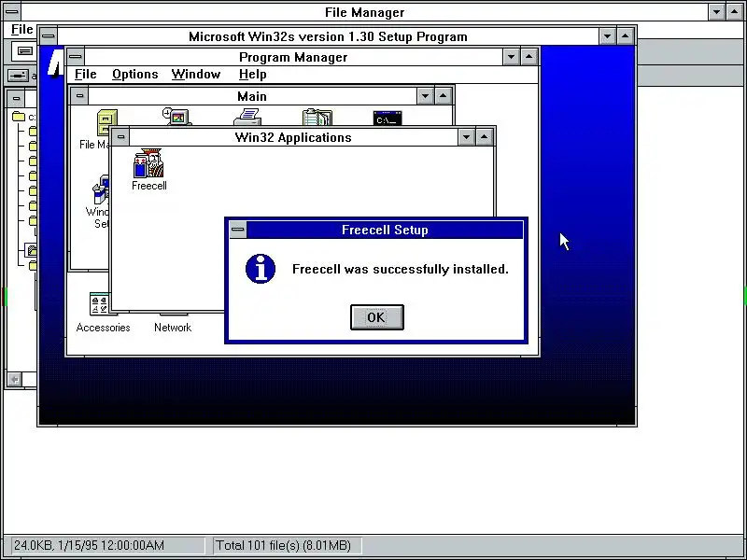Open Help menu in Program Manager
This screenshot has width=747, height=560.
(x=252, y=75)
